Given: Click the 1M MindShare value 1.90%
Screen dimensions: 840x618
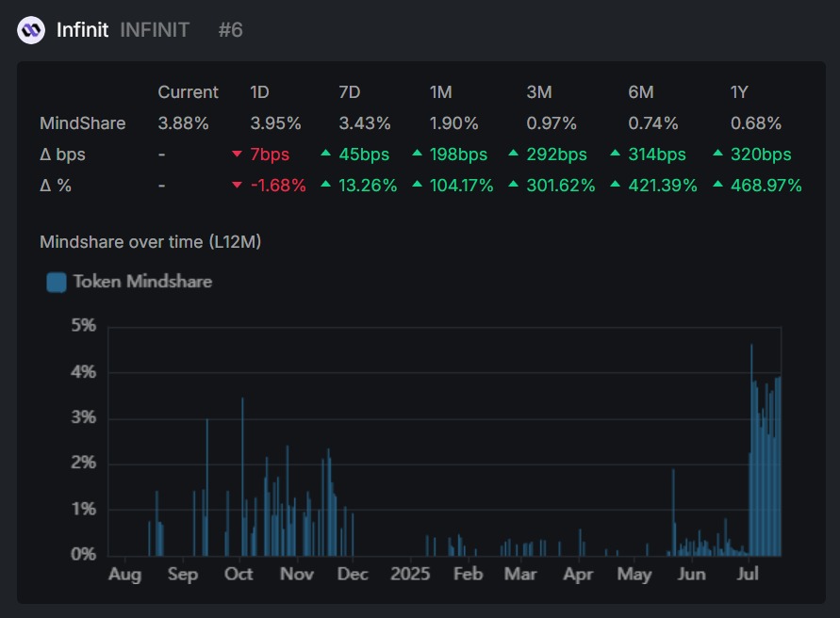Looking at the screenshot, I should (x=454, y=123).
